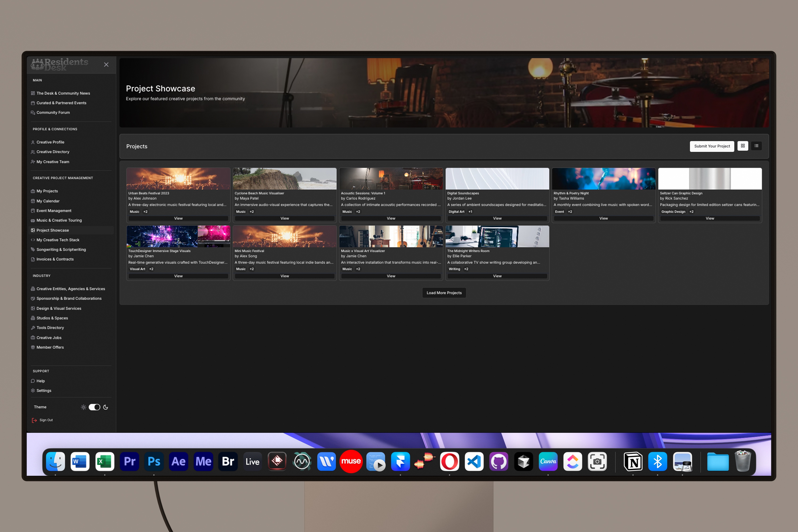Viewport: 798px width, 532px height.
Task: Load More Projects
Action: pos(444,293)
